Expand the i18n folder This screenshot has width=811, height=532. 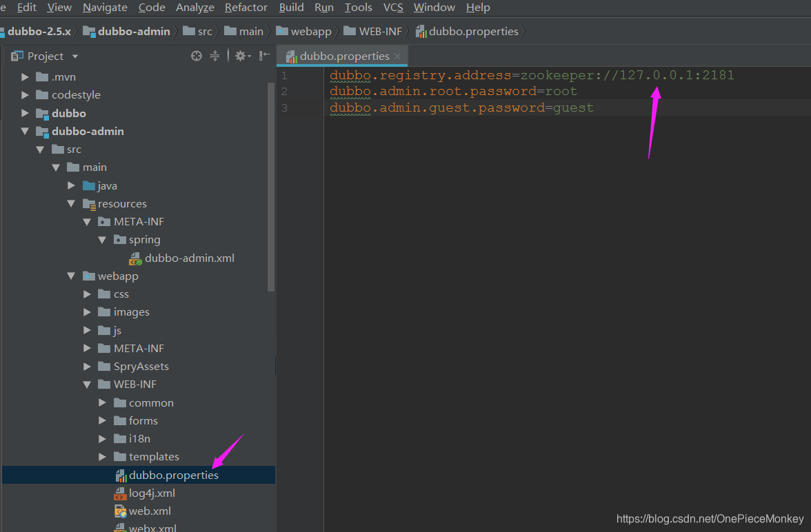coord(102,438)
